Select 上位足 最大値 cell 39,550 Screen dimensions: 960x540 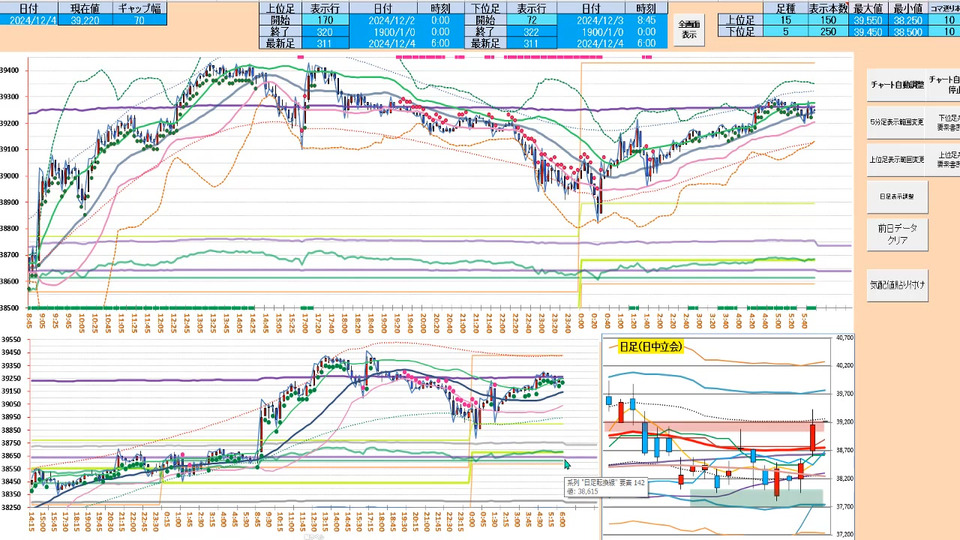coord(868,20)
